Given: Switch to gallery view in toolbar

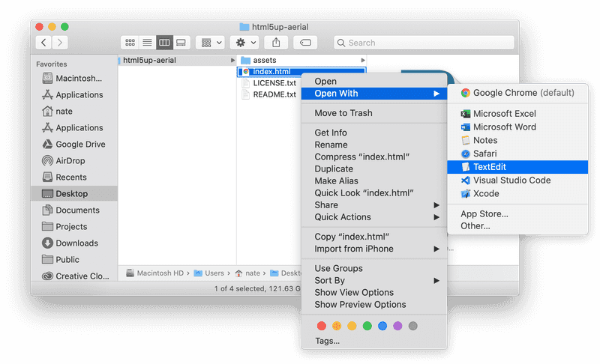Looking at the screenshot, I should [181, 43].
